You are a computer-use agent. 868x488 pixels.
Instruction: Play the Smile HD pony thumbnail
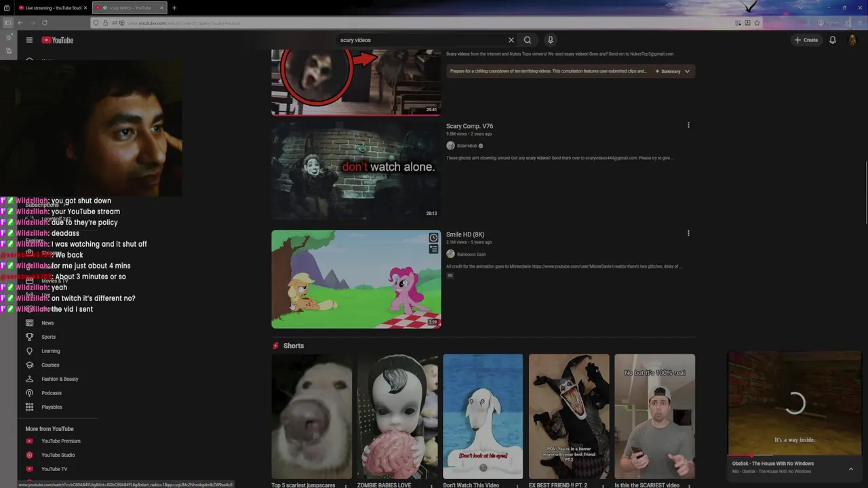point(356,279)
